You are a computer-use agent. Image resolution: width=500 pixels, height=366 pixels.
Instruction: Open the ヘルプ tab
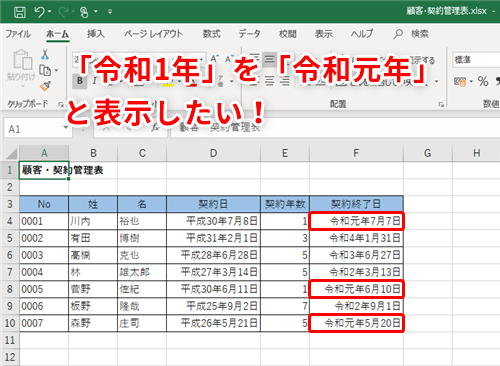pyautogui.click(x=362, y=34)
